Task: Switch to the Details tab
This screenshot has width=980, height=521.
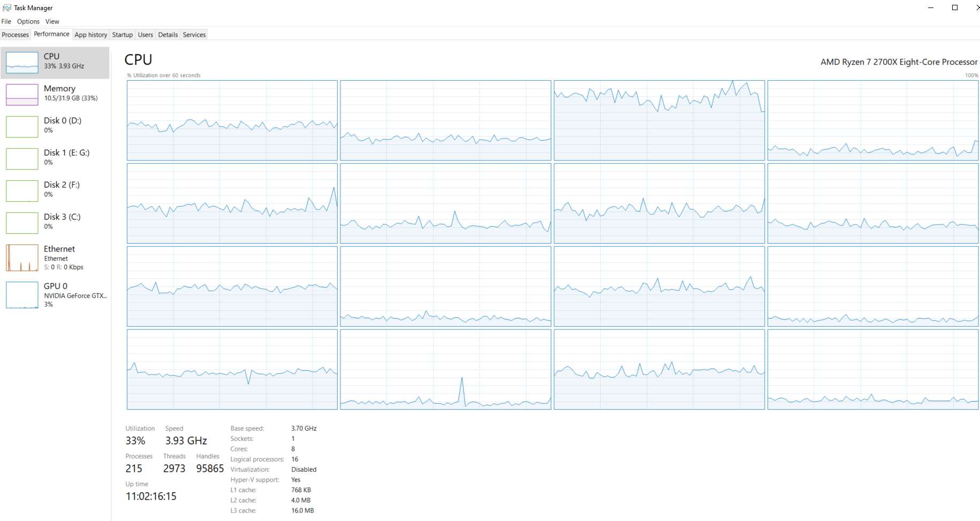Action: [x=168, y=35]
